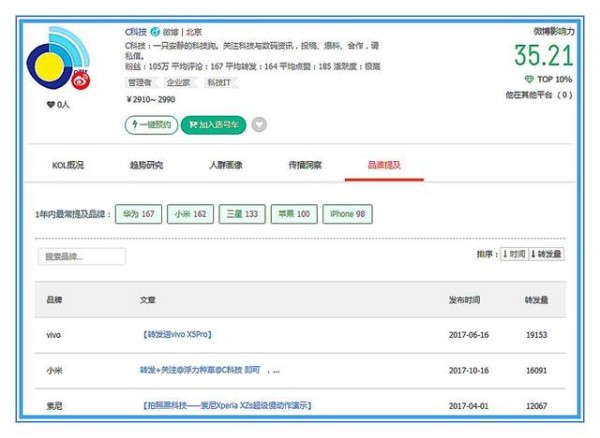The width and height of the screenshot is (600, 438).
Task: Select the 管理者 tag
Action: pos(140,82)
